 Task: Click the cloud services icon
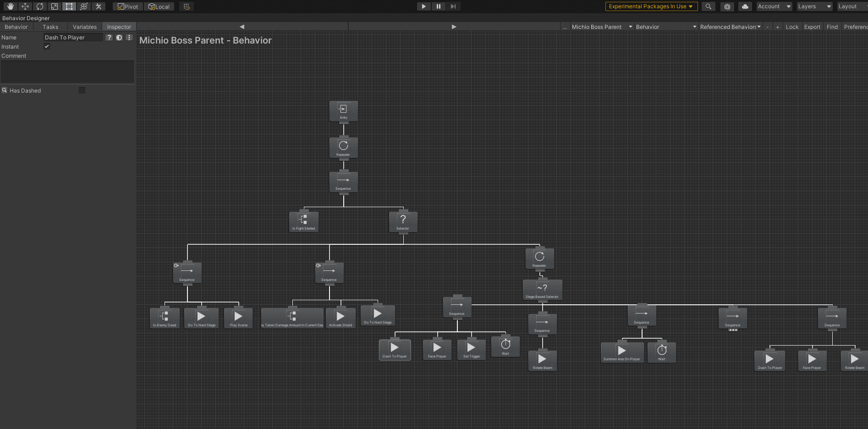[x=745, y=6]
